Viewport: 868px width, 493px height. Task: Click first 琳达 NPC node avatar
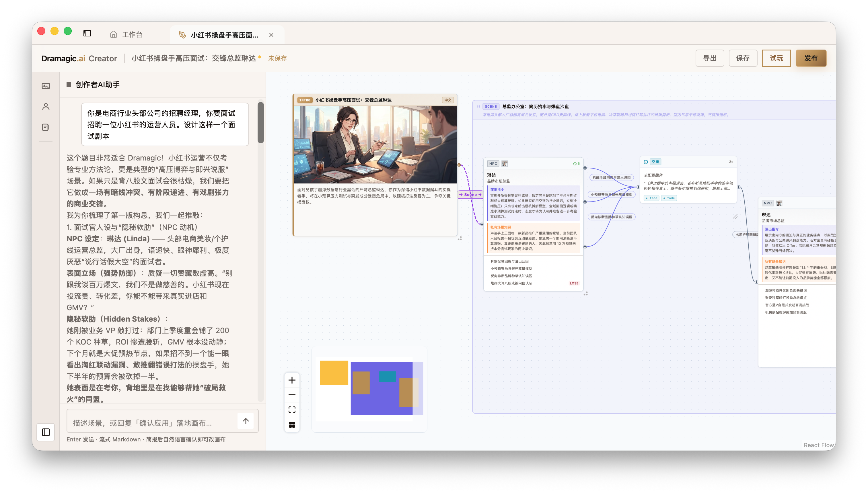pyautogui.click(x=505, y=164)
